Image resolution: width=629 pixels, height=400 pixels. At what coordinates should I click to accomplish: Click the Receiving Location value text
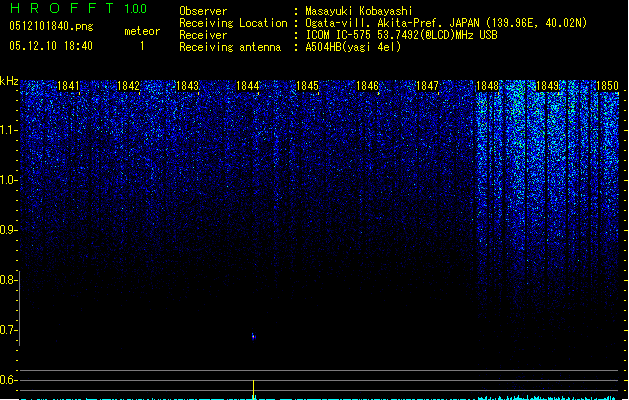(446, 23)
